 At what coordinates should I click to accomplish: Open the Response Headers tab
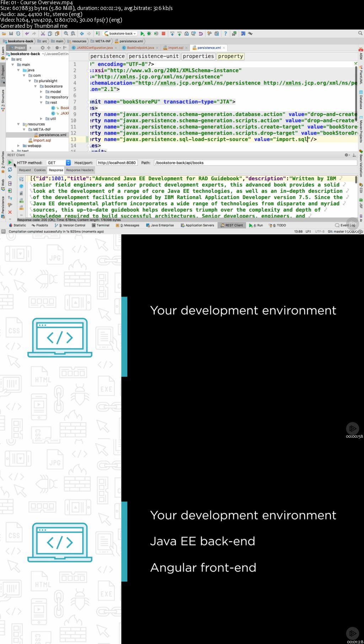click(80, 170)
